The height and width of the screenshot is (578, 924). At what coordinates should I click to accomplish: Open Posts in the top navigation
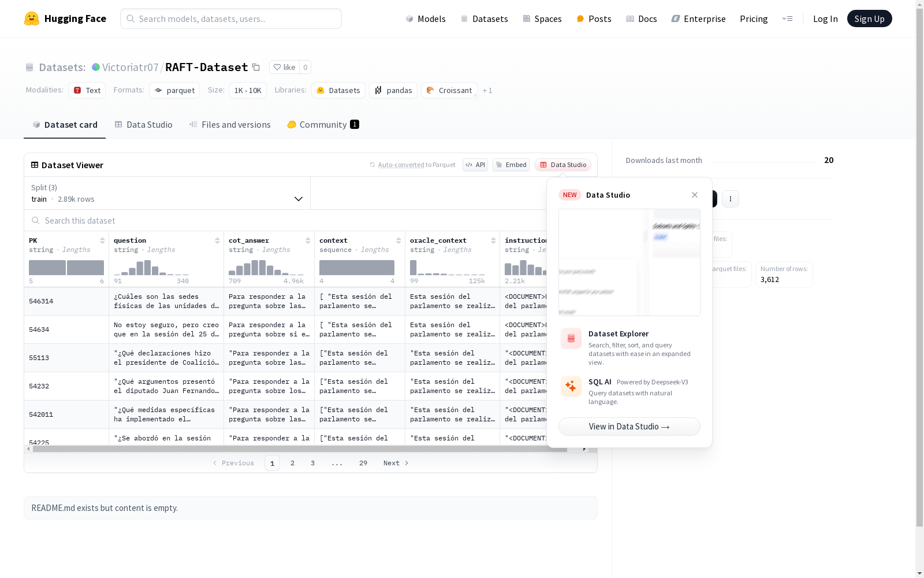pos(594,18)
